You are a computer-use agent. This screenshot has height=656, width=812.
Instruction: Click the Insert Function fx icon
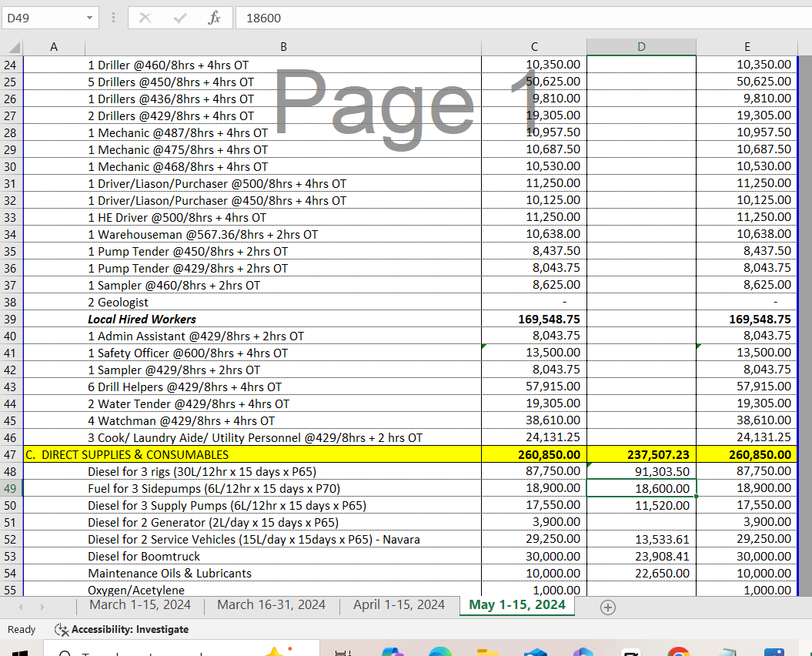point(214,18)
